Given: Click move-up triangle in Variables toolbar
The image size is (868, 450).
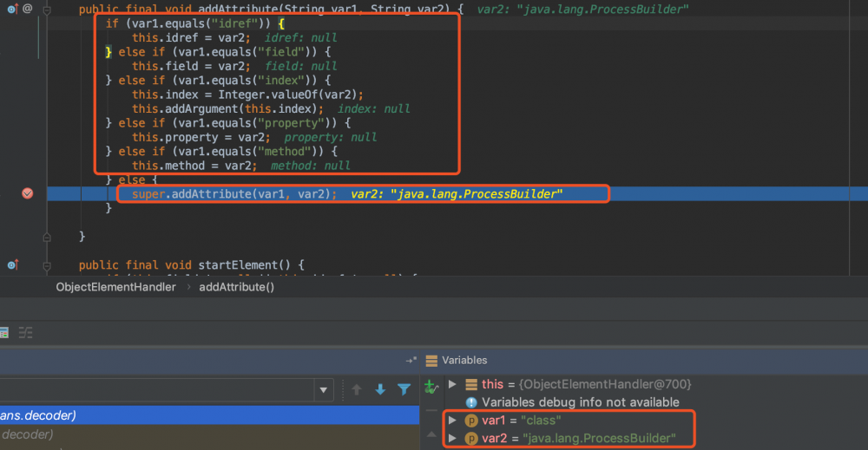Looking at the screenshot, I should point(431,434).
